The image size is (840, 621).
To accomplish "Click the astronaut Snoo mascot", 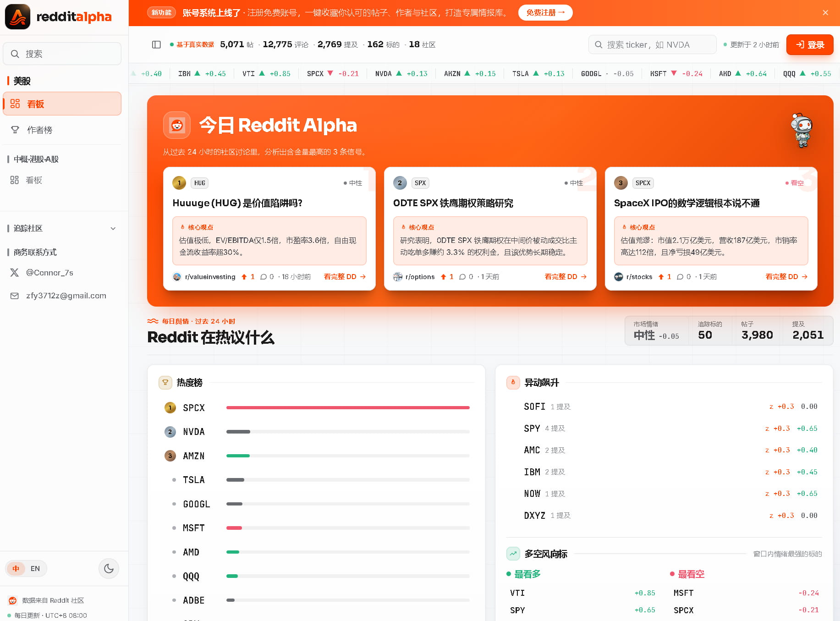I will tap(802, 131).
